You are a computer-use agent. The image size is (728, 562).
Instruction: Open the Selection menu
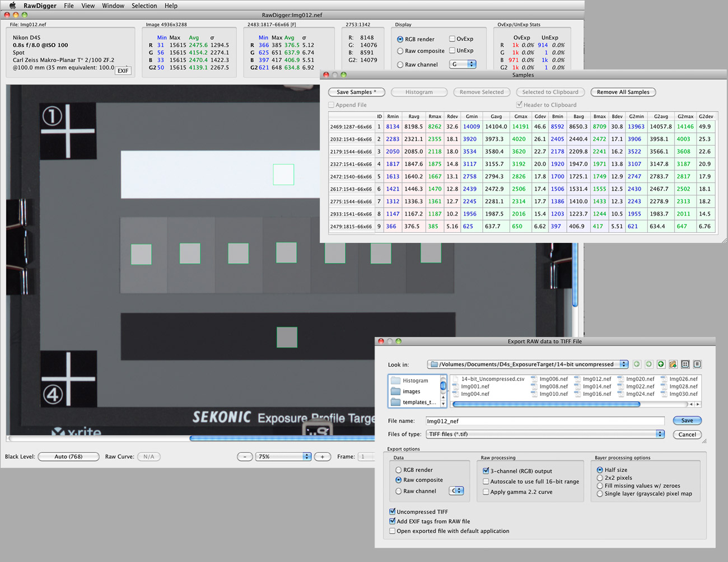coord(144,6)
